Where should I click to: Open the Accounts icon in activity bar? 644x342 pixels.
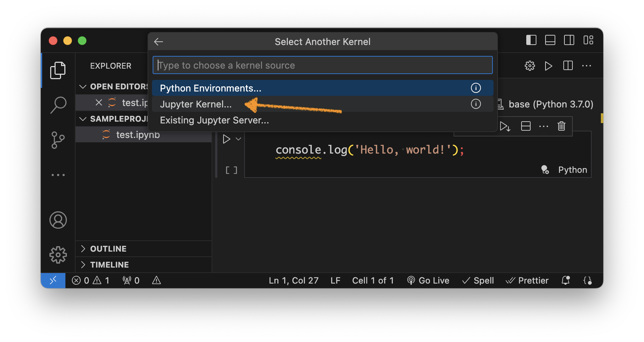coord(58,220)
